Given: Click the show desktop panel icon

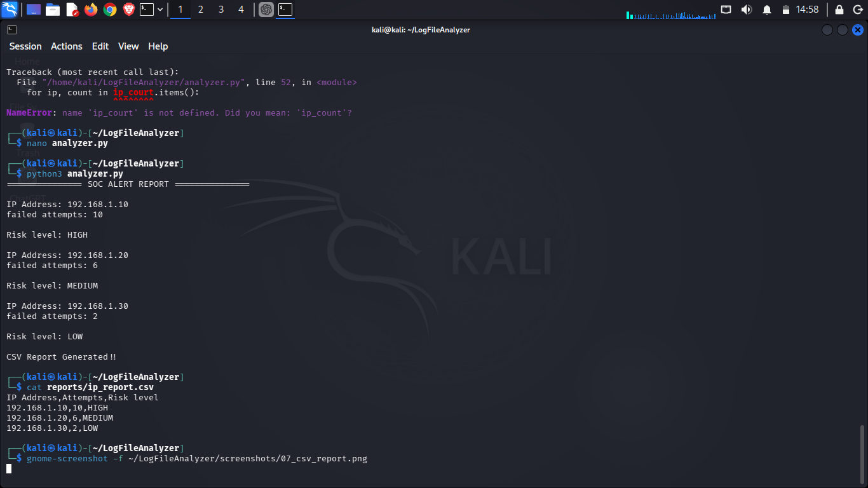Looking at the screenshot, I should [34, 10].
